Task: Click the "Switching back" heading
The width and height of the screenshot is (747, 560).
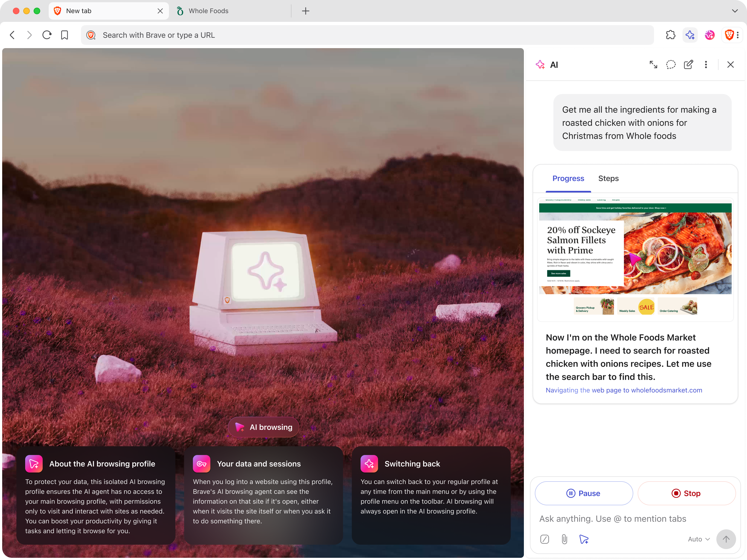Action: [x=412, y=464]
